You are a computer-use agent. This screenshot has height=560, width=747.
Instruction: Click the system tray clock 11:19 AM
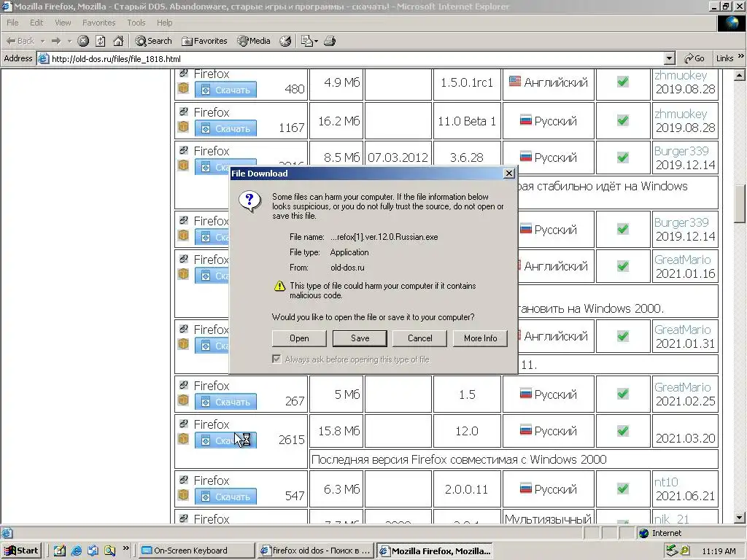pyautogui.click(x=719, y=551)
